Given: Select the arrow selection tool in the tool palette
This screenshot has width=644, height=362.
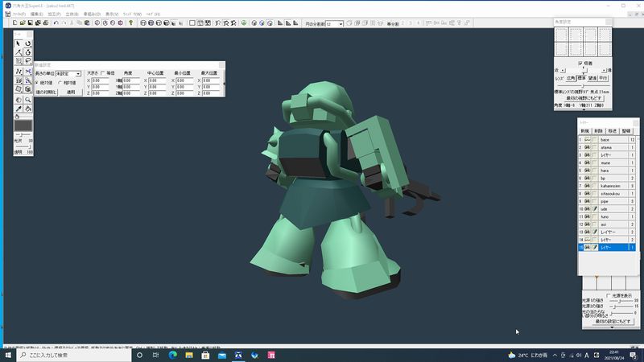Looking at the screenshot, I should [x=18, y=43].
